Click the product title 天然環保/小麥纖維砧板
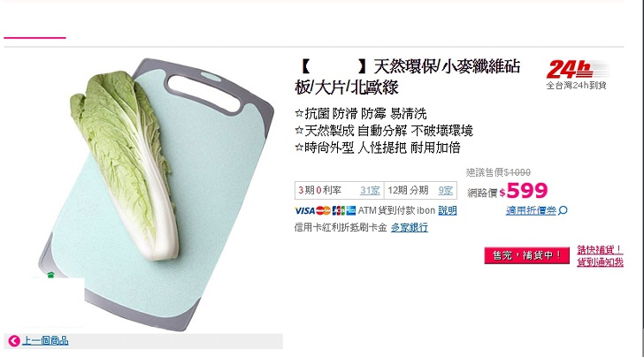This screenshot has height=357, width=644. 408,76
